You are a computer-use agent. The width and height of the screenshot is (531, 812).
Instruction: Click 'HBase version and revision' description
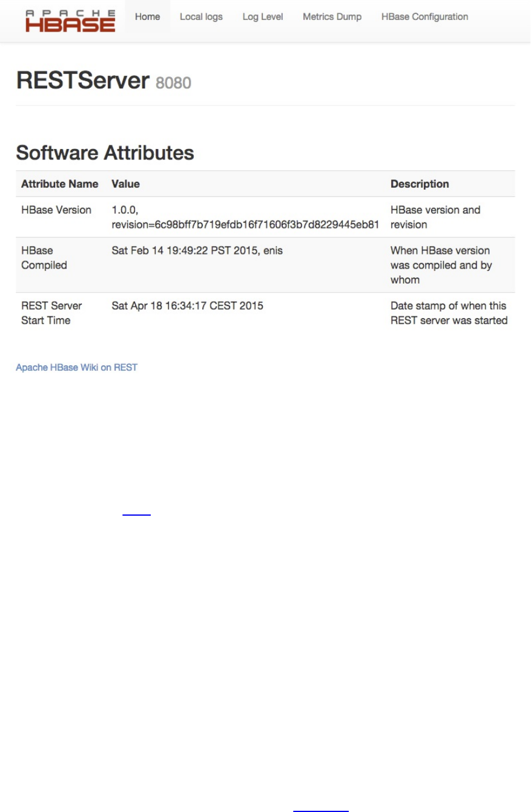pos(435,217)
